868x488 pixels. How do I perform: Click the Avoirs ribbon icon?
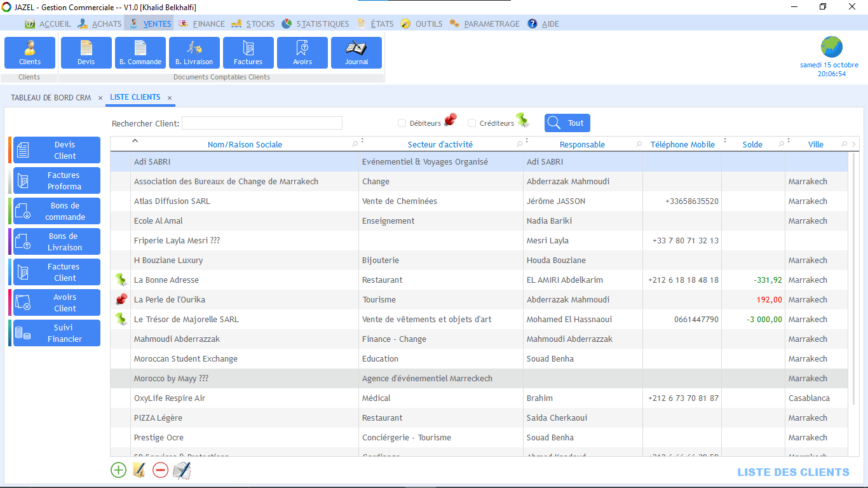[302, 53]
